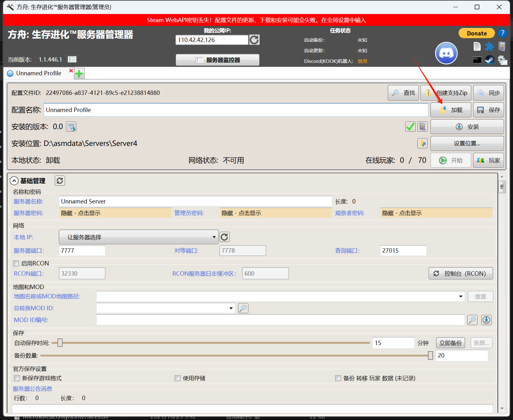This screenshot has width=513, height=420.
Task: Click the auto-save minutes field 15
Action: coord(393,343)
